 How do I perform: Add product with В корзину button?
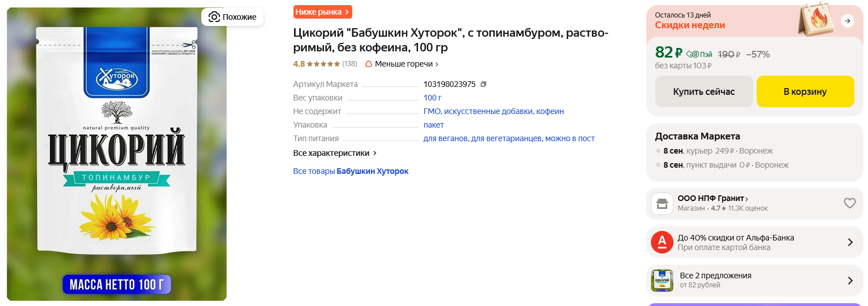pos(805,91)
